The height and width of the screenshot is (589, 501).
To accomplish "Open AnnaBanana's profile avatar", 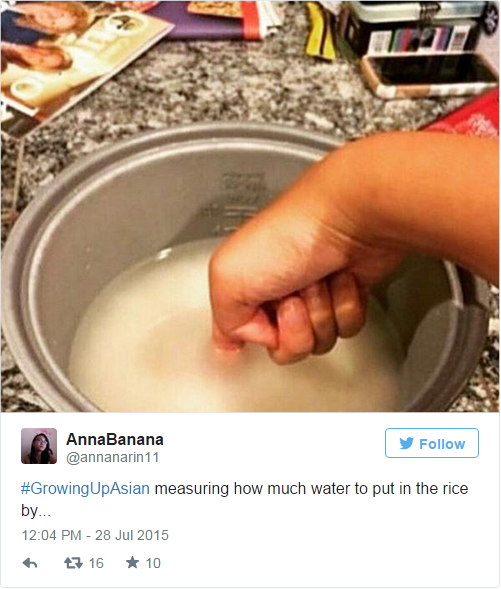I will [39, 446].
